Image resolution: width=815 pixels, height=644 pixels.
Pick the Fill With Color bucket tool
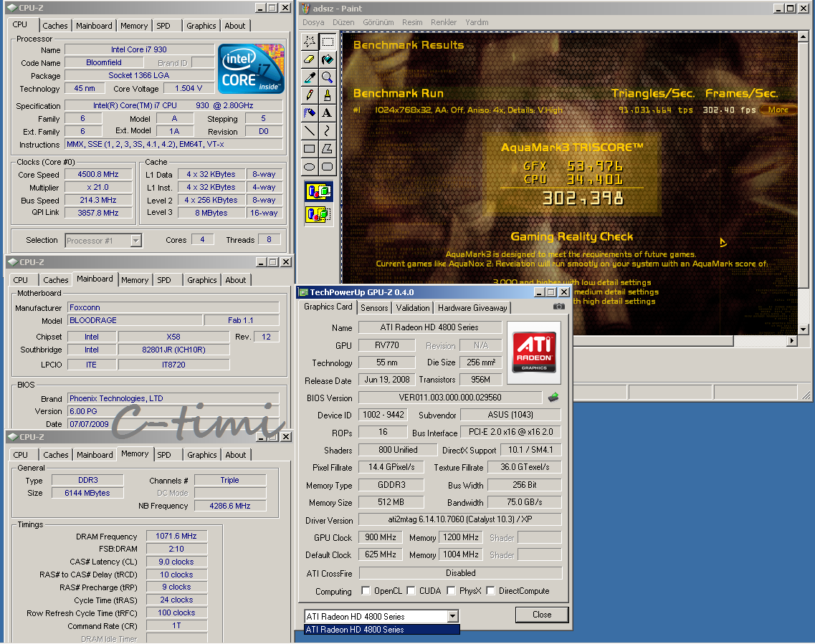(328, 59)
